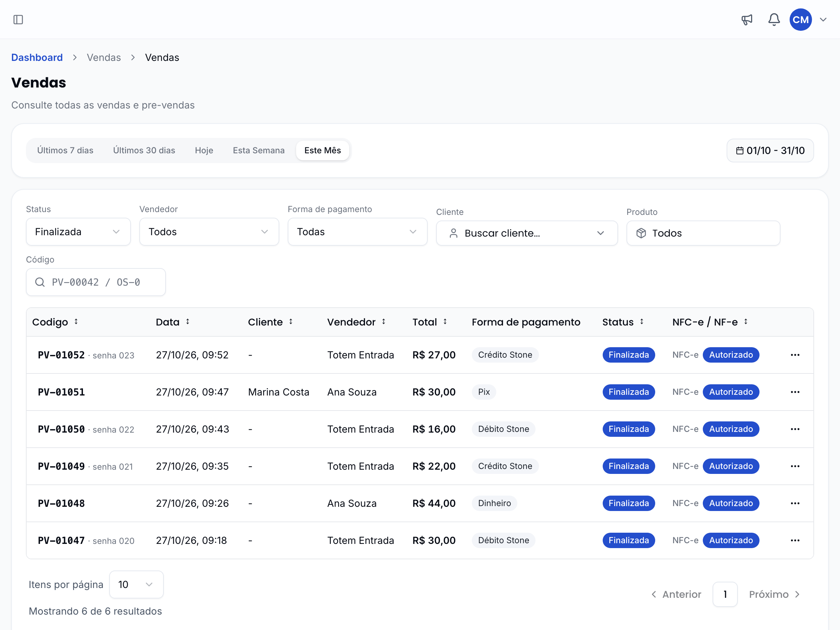Screen dimensions: 840x630
Task: Go to the Próximo page
Action: coord(775,594)
